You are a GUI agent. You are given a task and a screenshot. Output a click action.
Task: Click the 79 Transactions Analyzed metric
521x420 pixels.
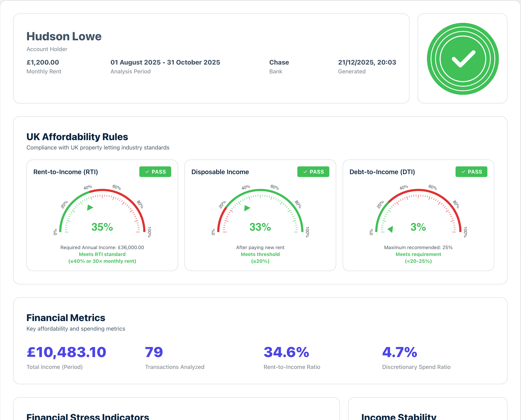click(x=154, y=352)
